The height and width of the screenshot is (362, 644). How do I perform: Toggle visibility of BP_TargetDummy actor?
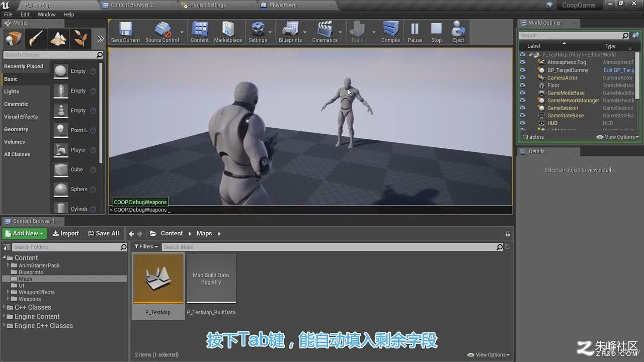pyautogui.click(x=522, y=70)
